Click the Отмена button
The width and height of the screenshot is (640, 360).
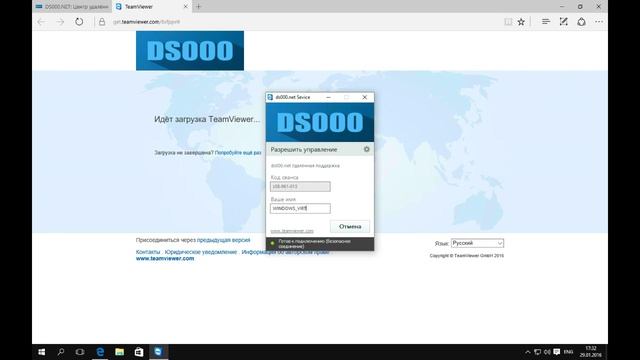(350, 227)
